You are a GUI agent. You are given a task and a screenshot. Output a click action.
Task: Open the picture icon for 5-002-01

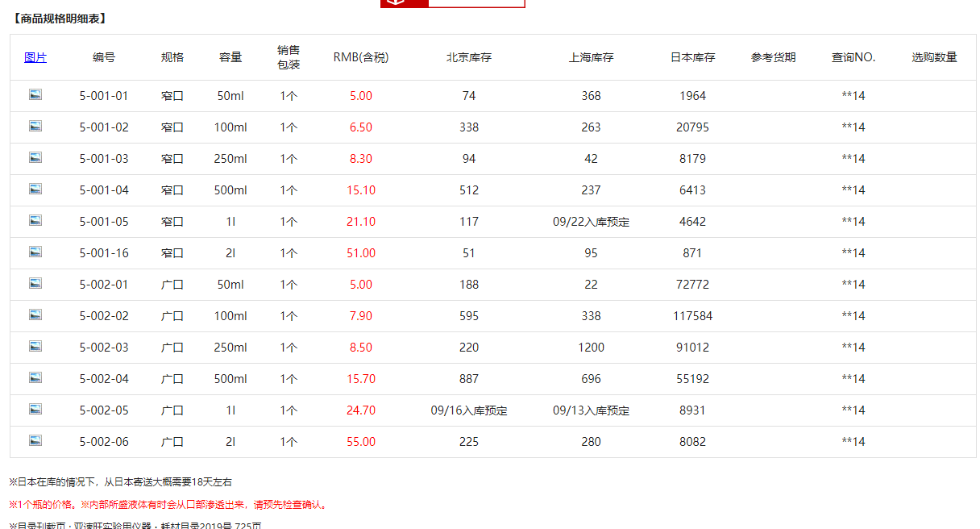[x=35, y=283]
